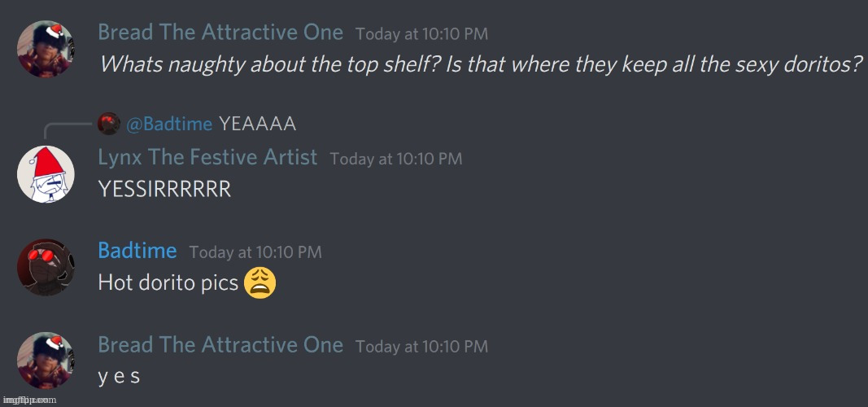Click Lynx The Festive Artist's Santa hat avatar
The image size is (868, 407).
click(x=46, y=174)
